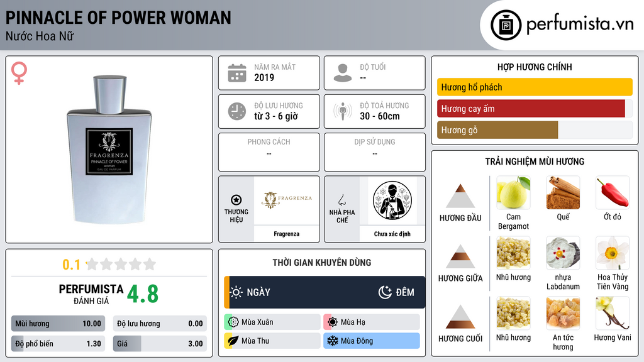Click the pink female gender symbol
The width and height of the screenshot is (644, 362).
pos(19,73)
